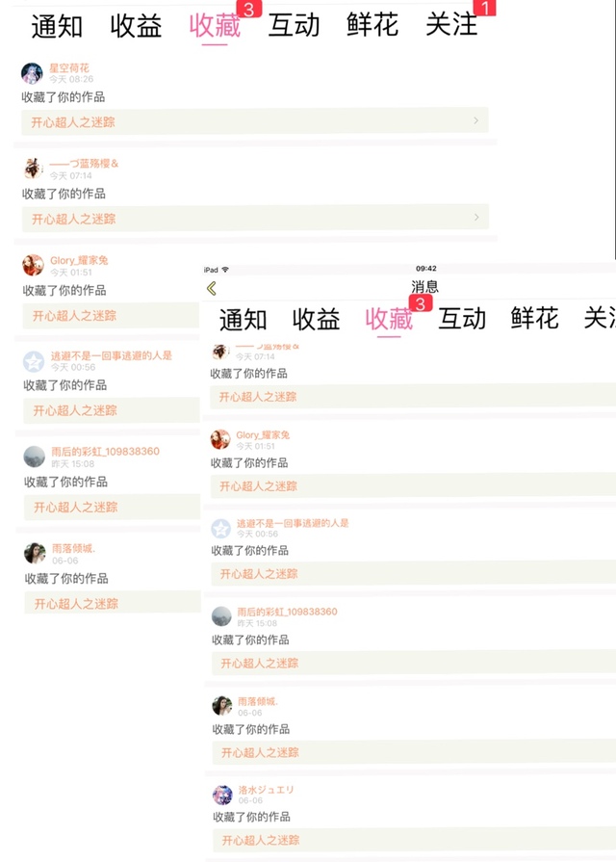
Task: Tap 雨后的彩虹_109838360 avatar in left list
Action: [34, 457]
